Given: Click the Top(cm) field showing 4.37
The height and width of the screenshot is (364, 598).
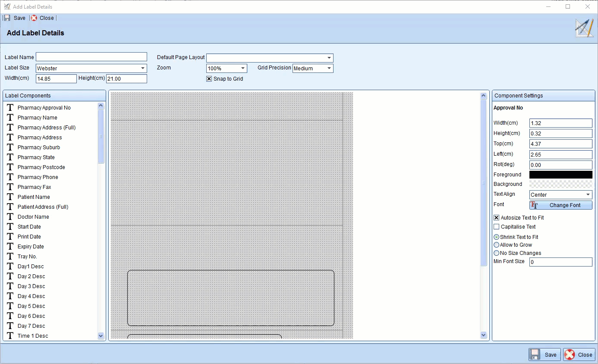Looking at the screenshot, I should [561, 144].
